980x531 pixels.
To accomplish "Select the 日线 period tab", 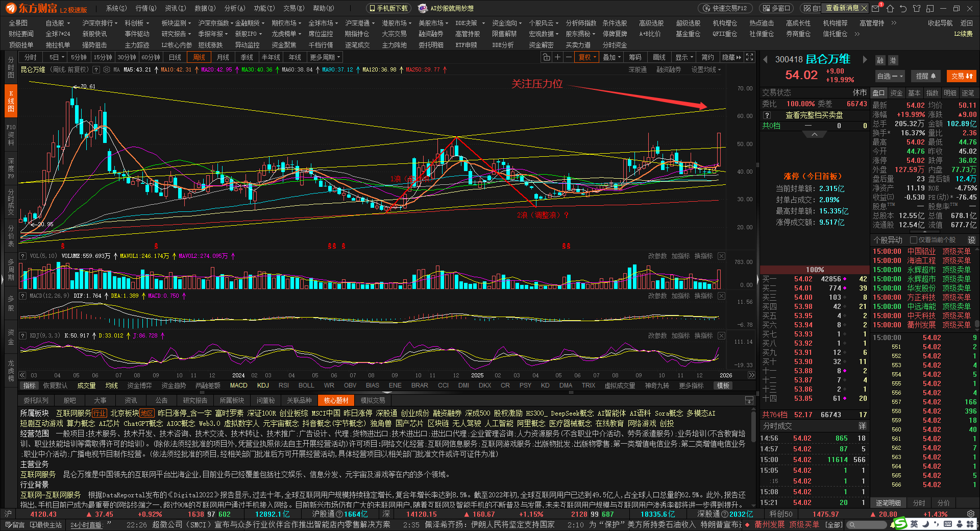I will point(175,57).
